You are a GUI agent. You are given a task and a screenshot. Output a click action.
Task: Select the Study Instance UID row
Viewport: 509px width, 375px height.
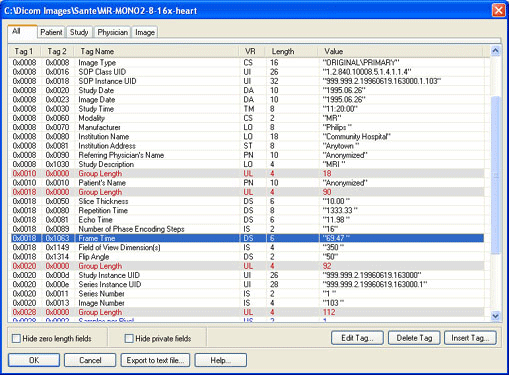pos(246,275)
